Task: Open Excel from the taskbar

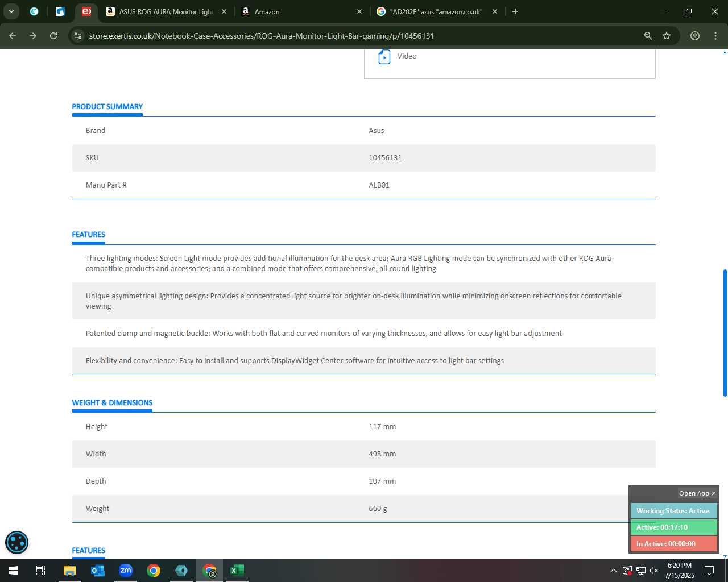Action: (237, 571)
